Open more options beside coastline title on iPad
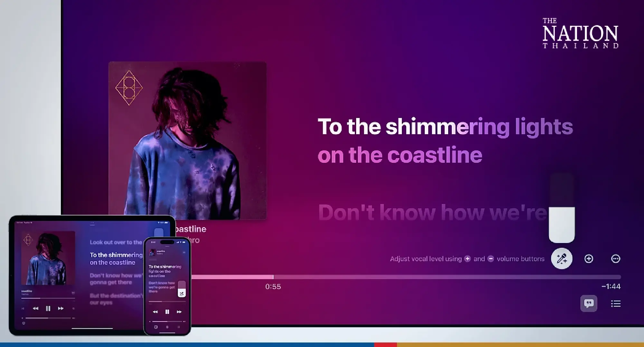 pos(73,292)
